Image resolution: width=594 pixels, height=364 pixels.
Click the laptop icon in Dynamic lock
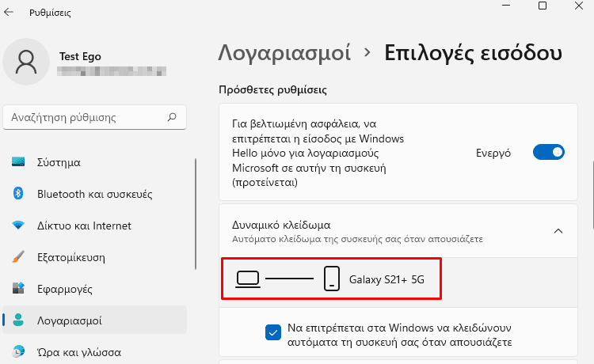click(248, 279)
